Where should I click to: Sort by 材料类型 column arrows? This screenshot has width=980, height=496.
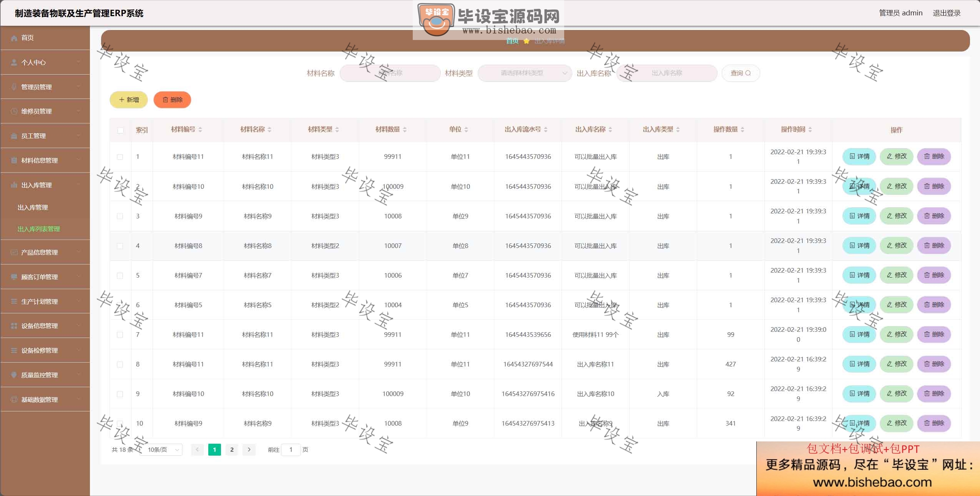[x=337, y=130]
